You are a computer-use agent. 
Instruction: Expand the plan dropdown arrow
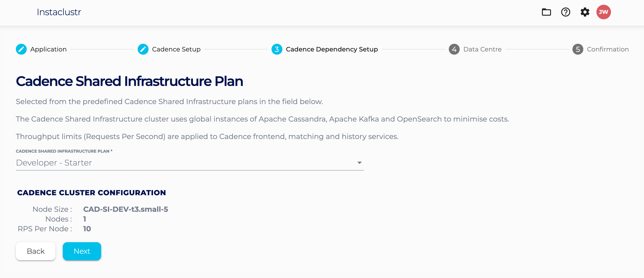(359, 163)
